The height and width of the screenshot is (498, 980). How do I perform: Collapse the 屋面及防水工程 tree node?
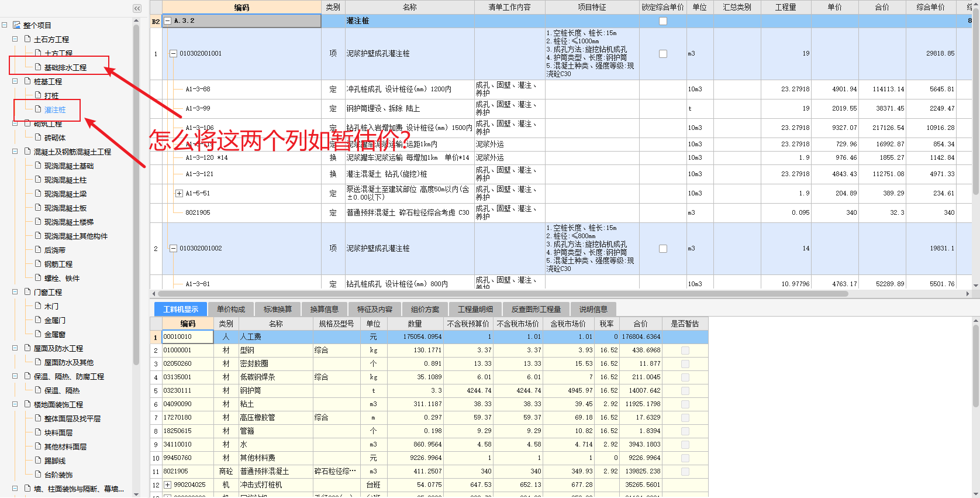click(15, 348)
